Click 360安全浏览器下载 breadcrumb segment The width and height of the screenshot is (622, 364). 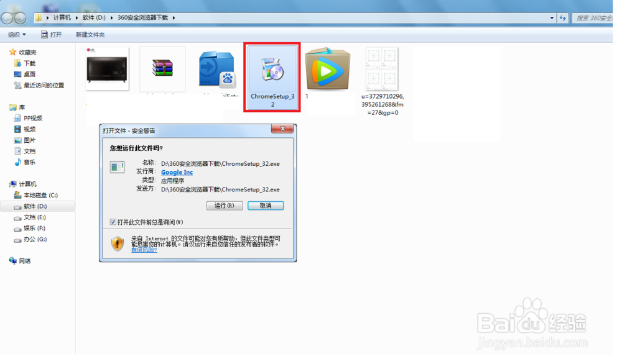[142, 18]
